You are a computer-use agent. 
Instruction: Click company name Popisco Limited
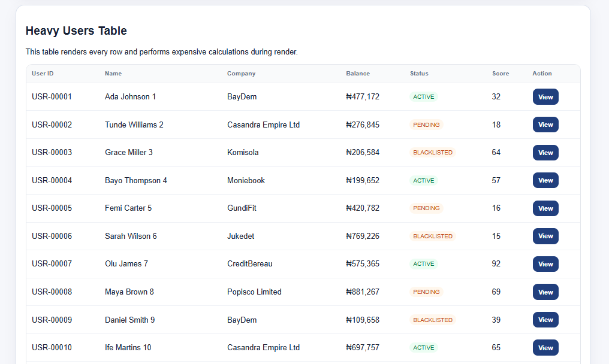point(254,292)
